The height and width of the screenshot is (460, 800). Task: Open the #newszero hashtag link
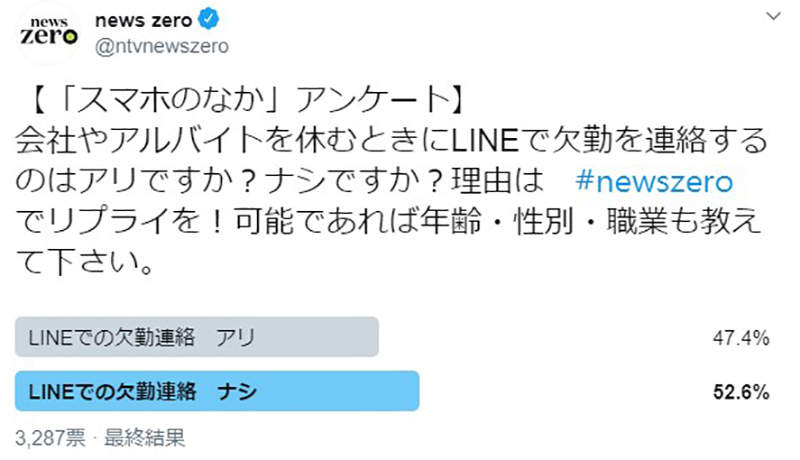pyautogui.click(x=657, y=181)
